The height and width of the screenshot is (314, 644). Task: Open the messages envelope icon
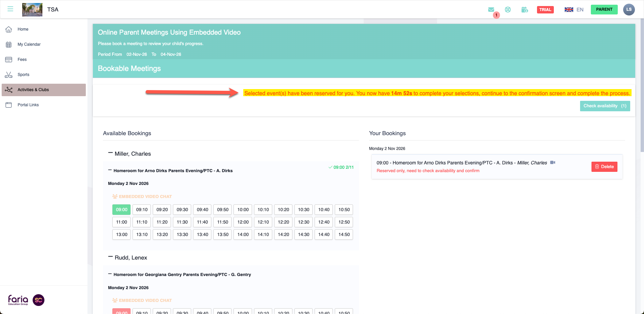pos(491,10)
